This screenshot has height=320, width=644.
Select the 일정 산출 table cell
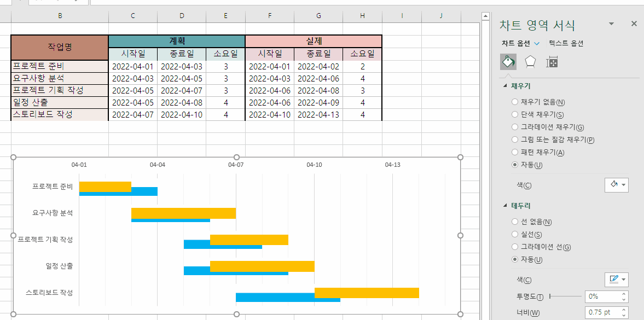60,102
